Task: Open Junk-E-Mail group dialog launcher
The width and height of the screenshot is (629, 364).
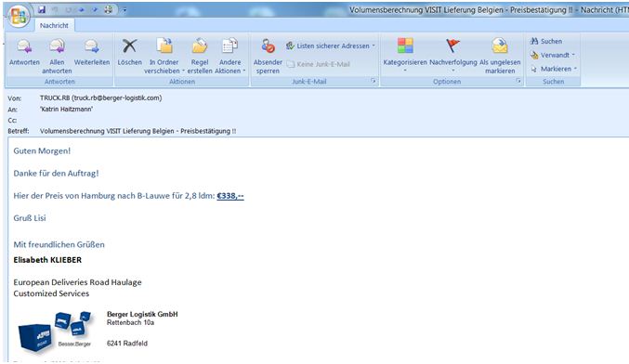Action: (373, 81)
